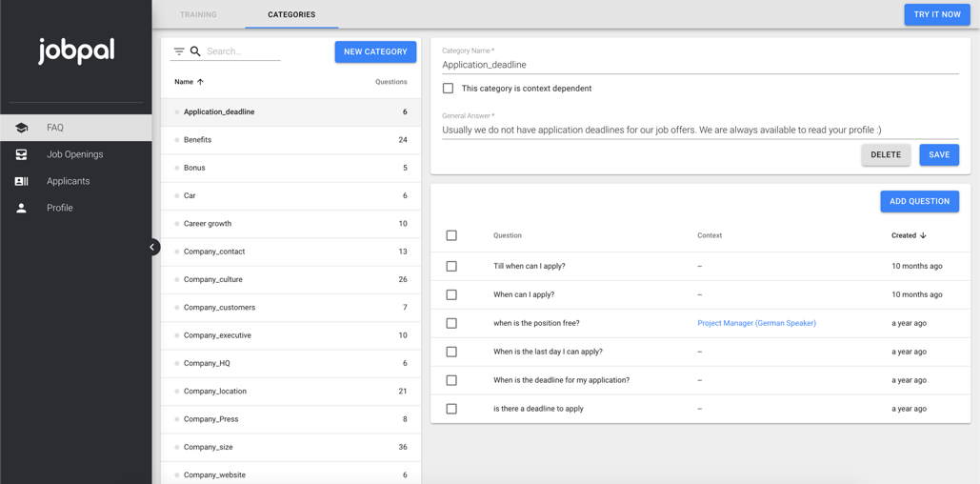This screenshot has height=484, width=980.
Task: Switch to the Categories tab
Action: tap(291, 14)
